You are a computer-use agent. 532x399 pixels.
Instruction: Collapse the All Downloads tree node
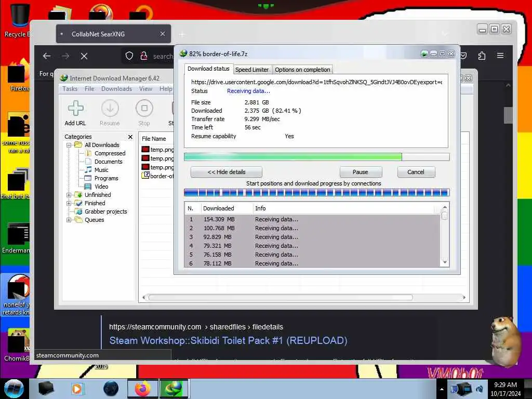[x=69, y=145]
